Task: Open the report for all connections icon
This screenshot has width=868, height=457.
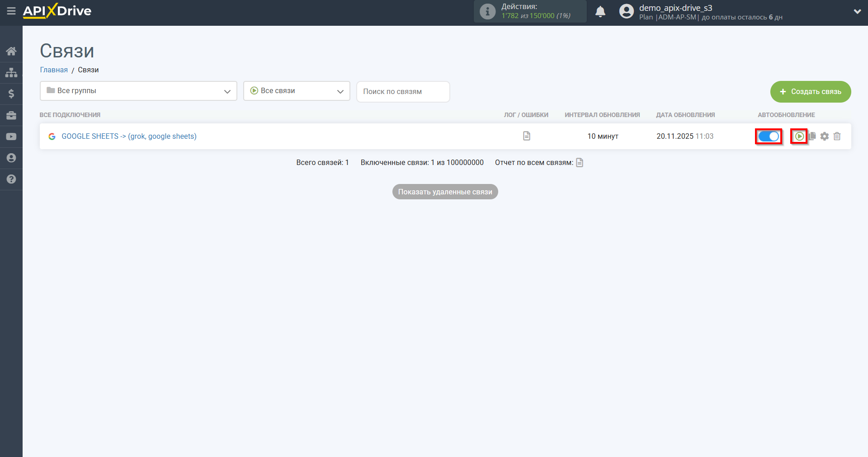Action: tap(580, 162)
